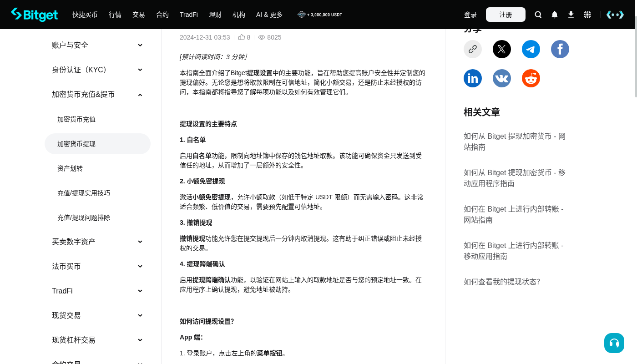The width and height of the screenshot is (637, 364).
Task: Click the 8025 views count
Action: point(274,37)
